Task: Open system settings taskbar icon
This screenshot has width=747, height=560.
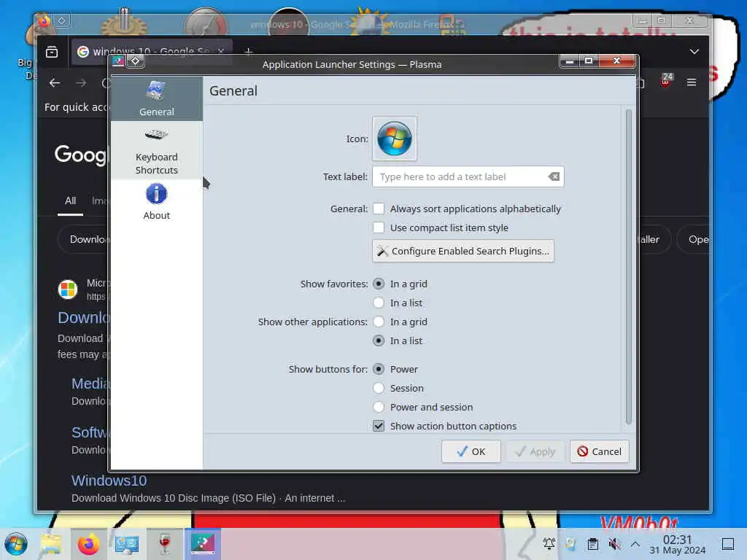Action: pos(127,544)
